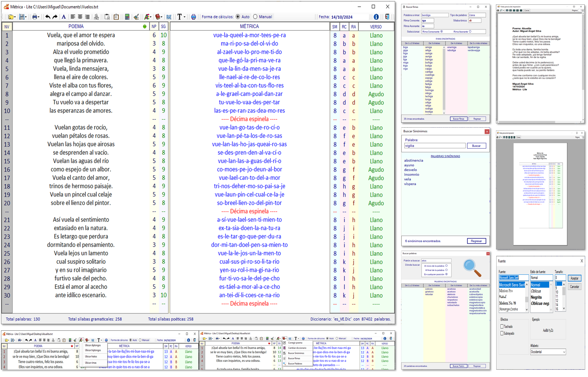588x377 pixels.
Task: Click the calculator icon in the Vuelos window toolbar
Action: point(127,17)
